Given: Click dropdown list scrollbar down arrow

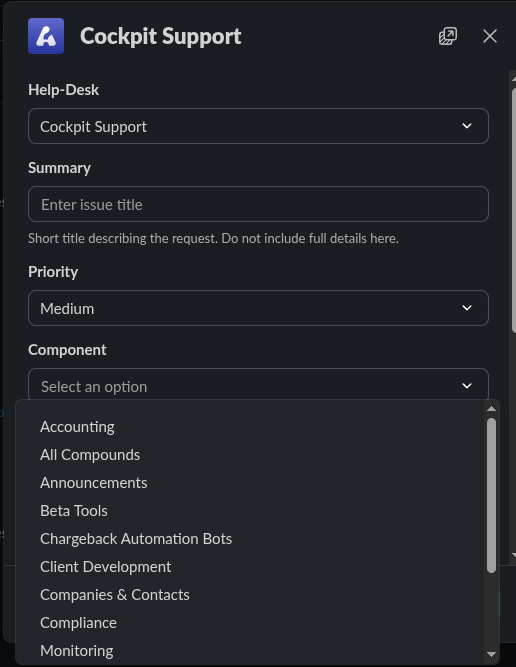Looking at the screenshot, I should pos(491,654).
